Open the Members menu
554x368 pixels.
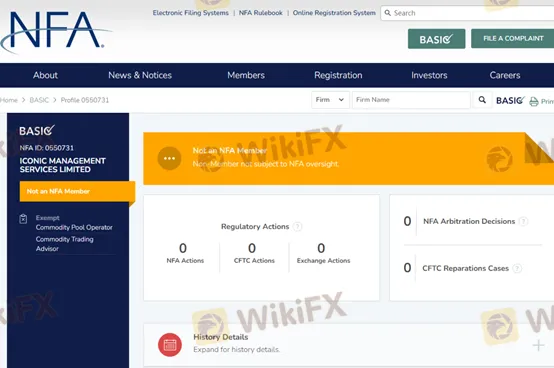[x=246, y=75]
